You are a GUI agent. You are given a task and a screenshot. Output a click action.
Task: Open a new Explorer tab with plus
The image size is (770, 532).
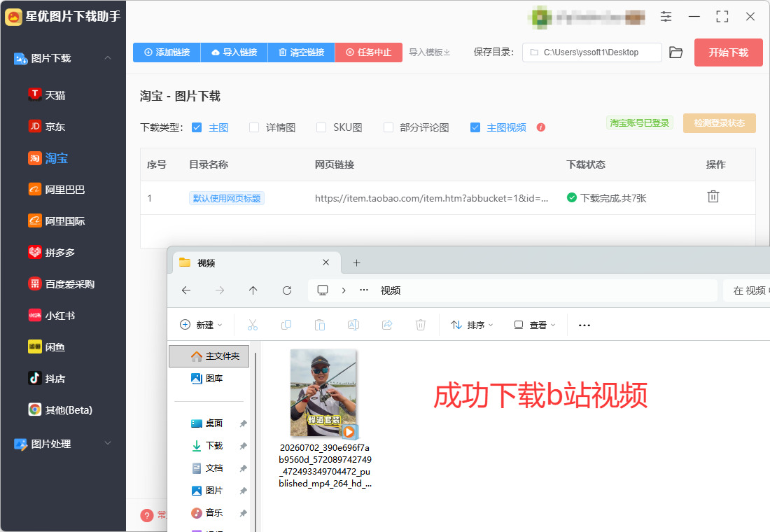pyautogui.click(x=357, y=262)
